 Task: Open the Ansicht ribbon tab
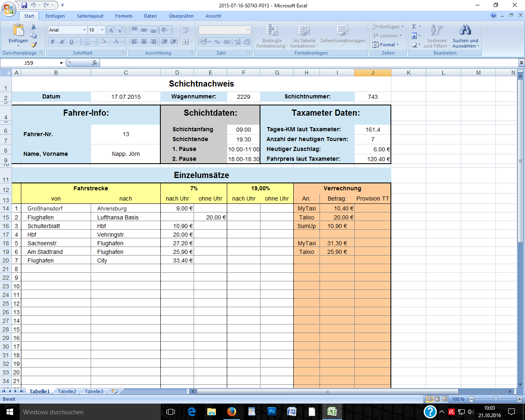pyautogui.click(x=213, y=16)
